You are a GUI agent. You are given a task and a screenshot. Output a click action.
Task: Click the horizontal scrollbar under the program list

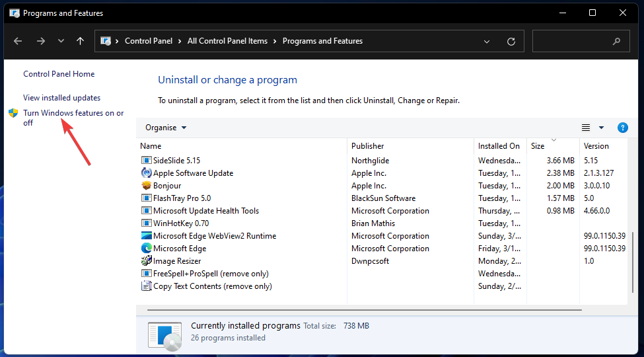363,309
